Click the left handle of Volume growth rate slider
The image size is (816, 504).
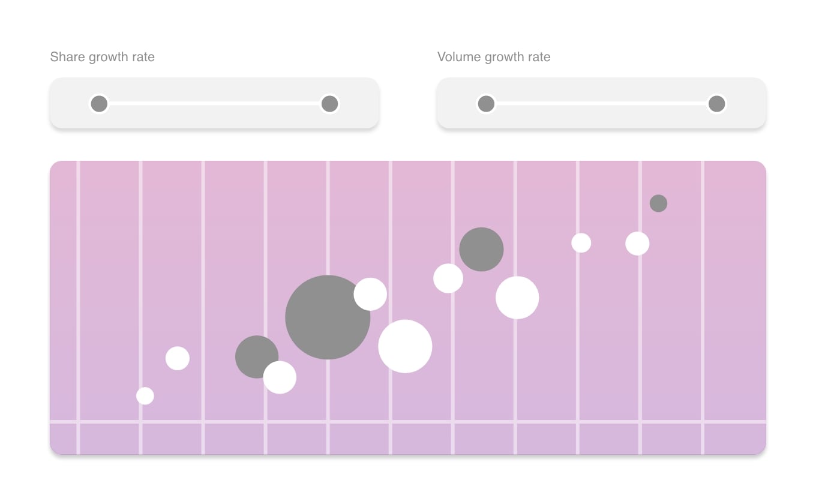point(486,104)
